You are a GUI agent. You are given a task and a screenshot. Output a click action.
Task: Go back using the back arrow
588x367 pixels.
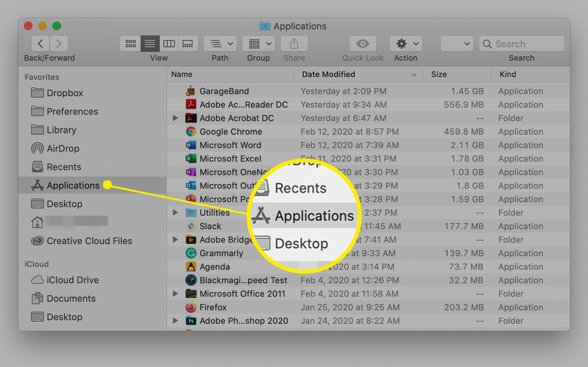tap(40, 44)
